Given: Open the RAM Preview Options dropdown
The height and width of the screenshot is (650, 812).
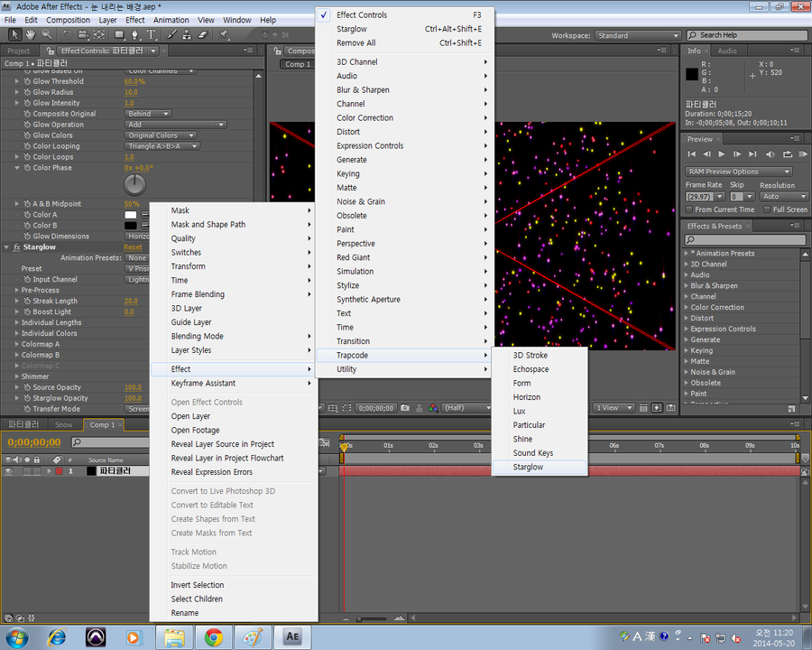Looking at the screenshot, I should pos(738,172).
